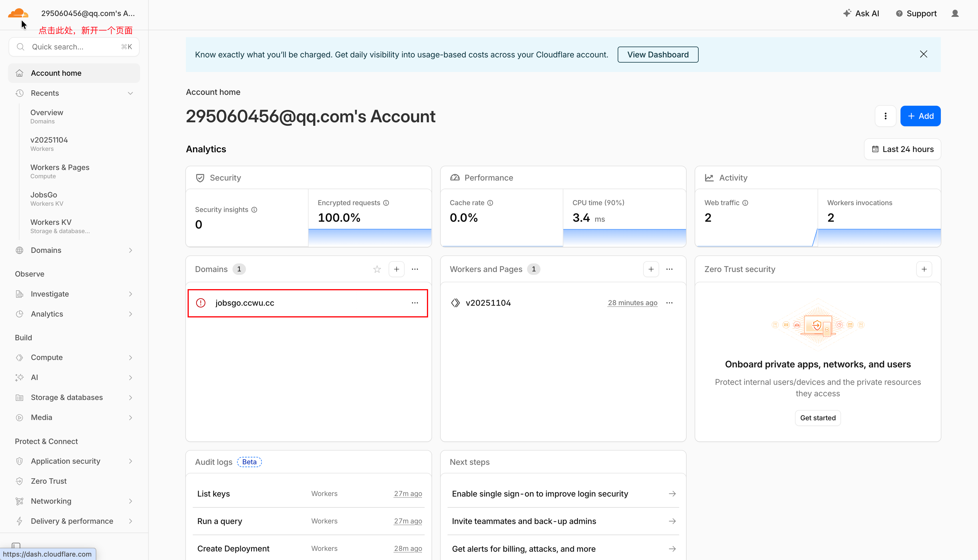Open the jobsgo.ccwu.cc domain
The image size is (978, 560).
(x=245, y=303)
